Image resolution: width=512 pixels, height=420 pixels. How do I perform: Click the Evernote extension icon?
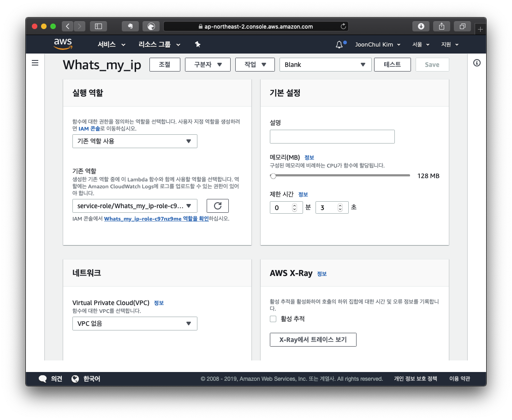pos(130,26)
